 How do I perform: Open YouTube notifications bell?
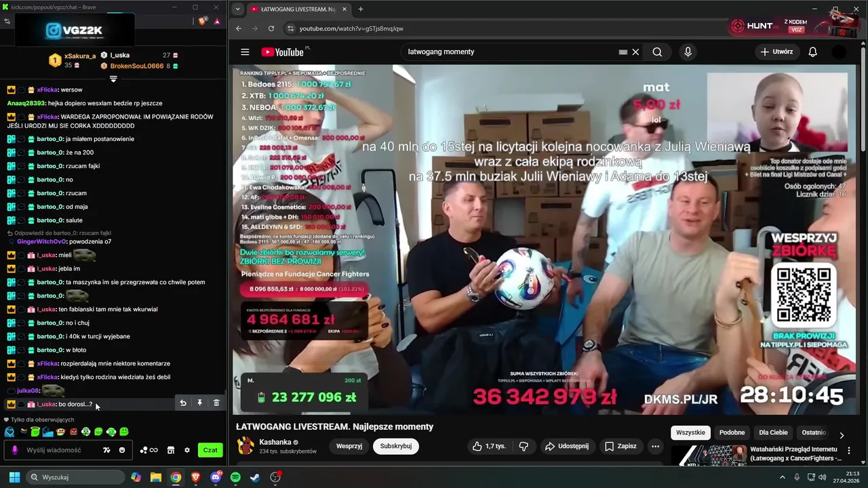(x=812, y=52)
